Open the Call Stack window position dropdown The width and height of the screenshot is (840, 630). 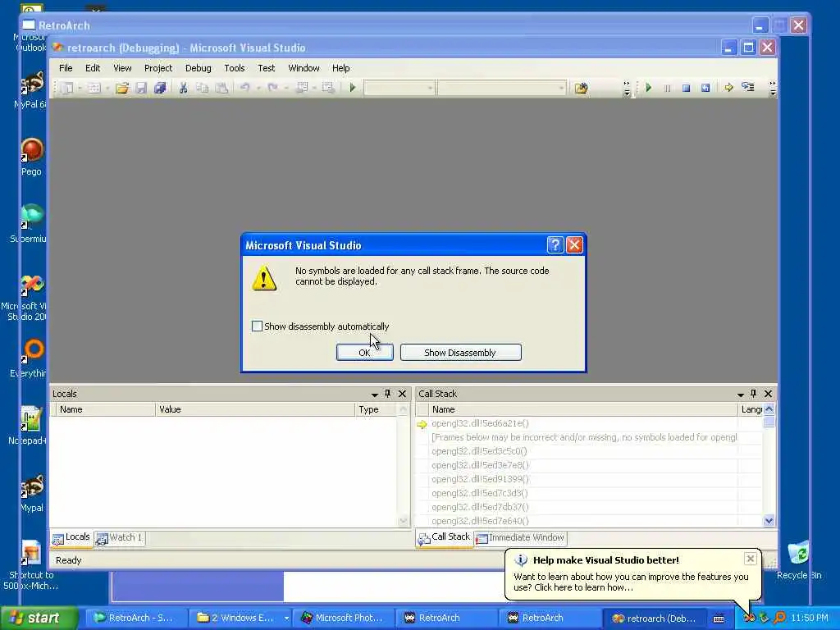coord(741,395)
